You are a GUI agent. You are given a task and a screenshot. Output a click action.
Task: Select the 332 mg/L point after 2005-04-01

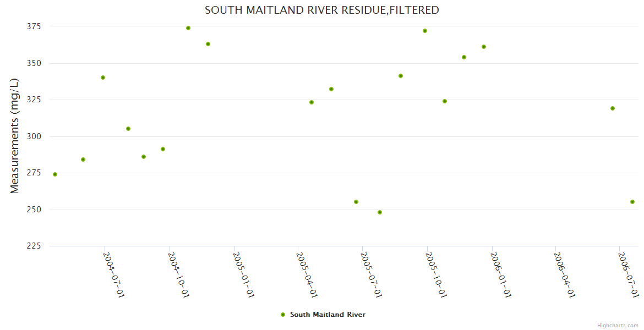coord(331,89)
